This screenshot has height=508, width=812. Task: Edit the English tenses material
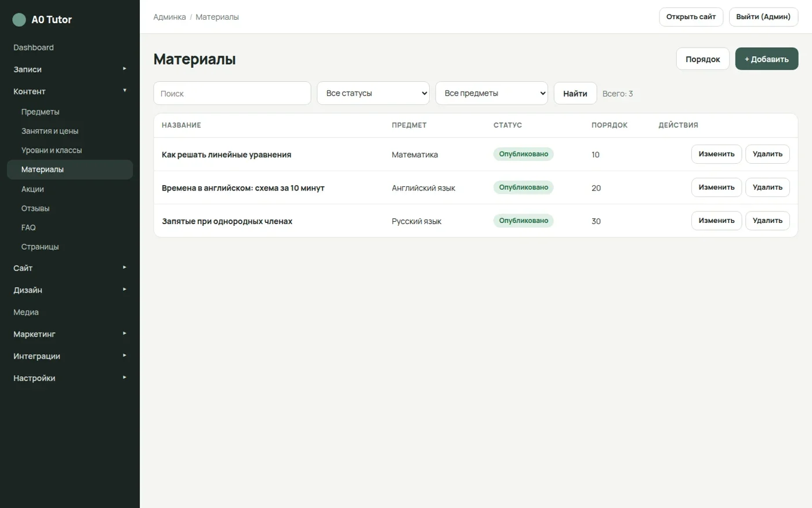[716, 188]
